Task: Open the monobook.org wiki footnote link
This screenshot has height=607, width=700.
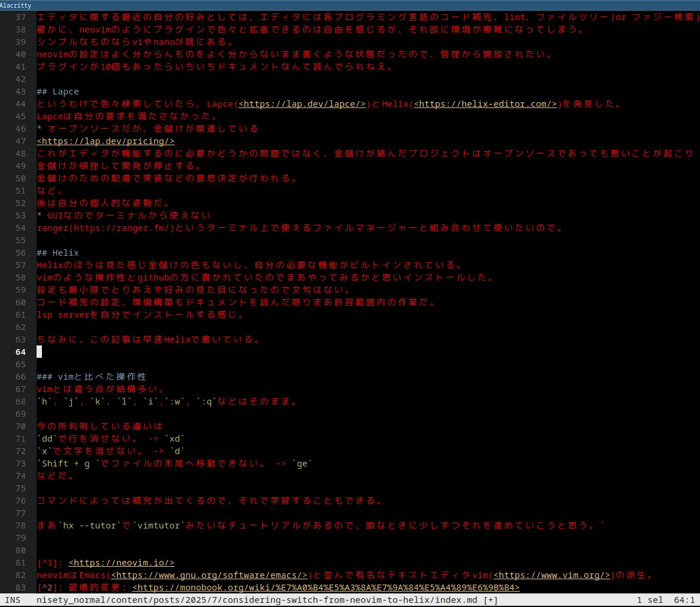Action: 326,588
